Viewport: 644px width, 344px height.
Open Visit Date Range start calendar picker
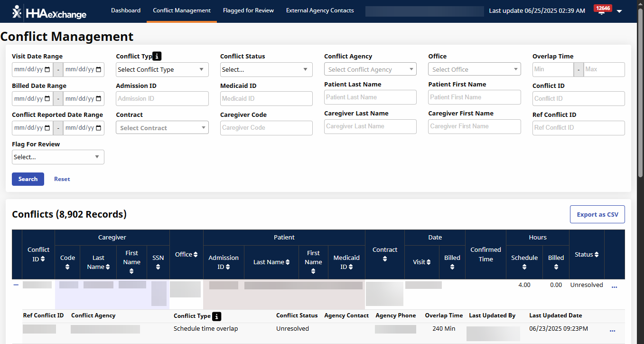click(47, 69)
